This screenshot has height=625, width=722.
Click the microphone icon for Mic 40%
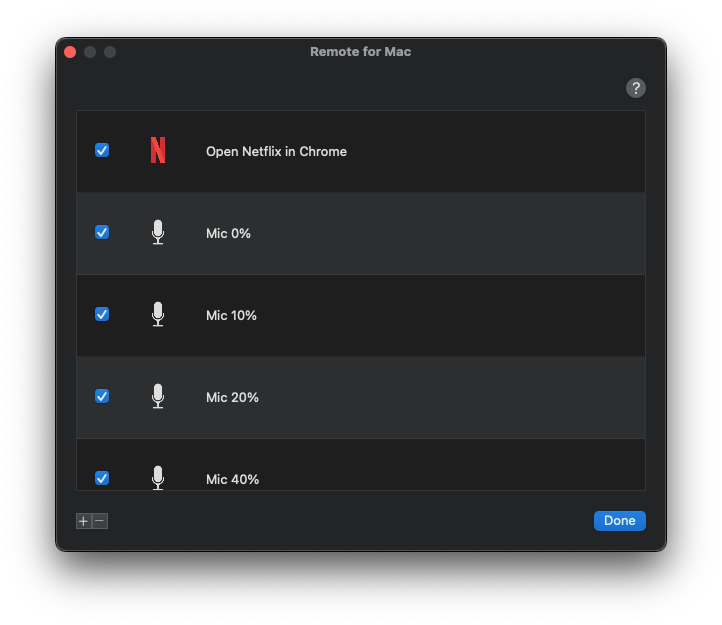[x=158, y=477]
